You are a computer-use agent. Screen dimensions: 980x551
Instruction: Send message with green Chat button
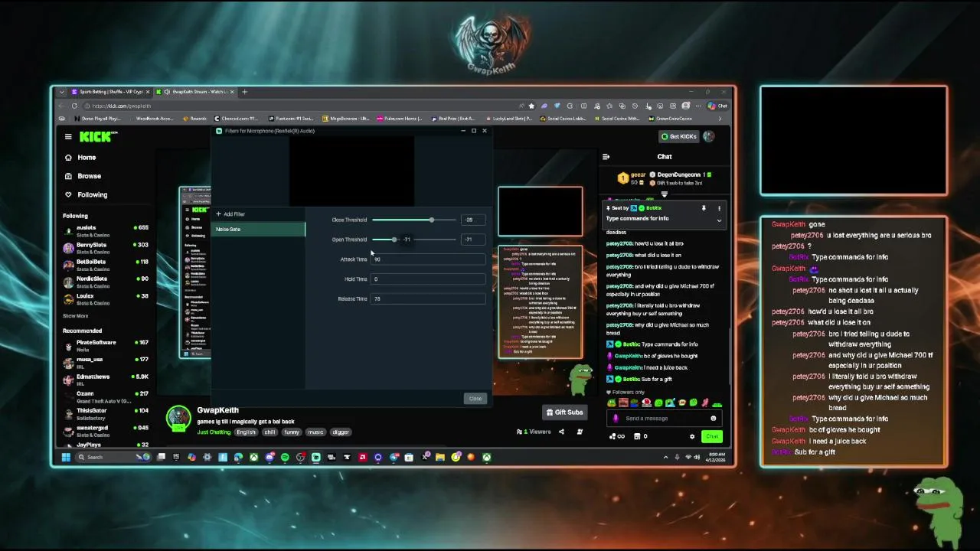pyautogui.click(x=712, y=436)
